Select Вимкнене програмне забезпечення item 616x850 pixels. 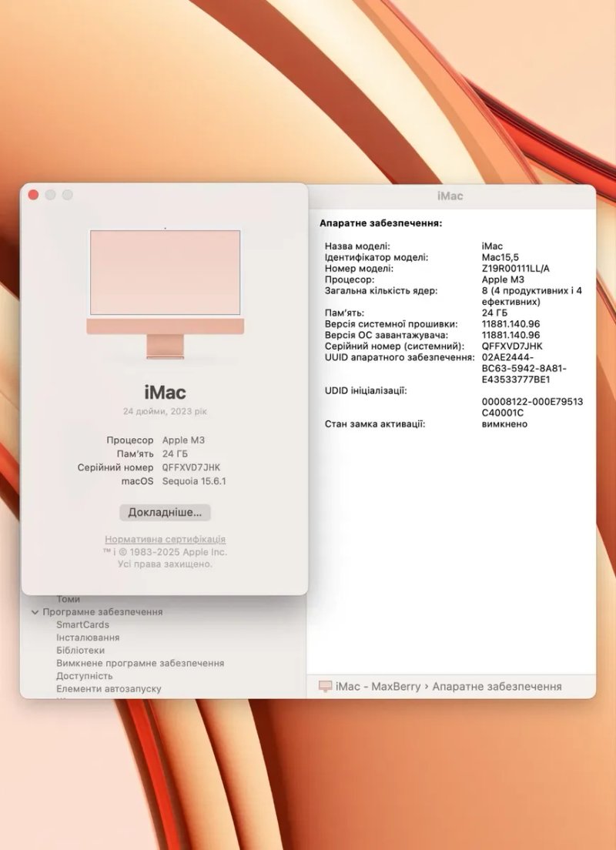pyautogui.click(x=140, y=663)
